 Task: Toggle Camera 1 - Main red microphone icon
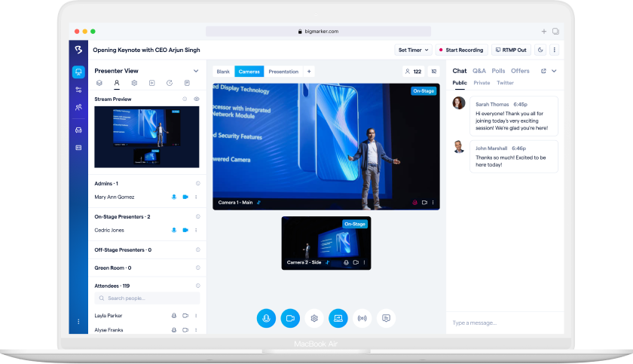click(x=414, y=203)
